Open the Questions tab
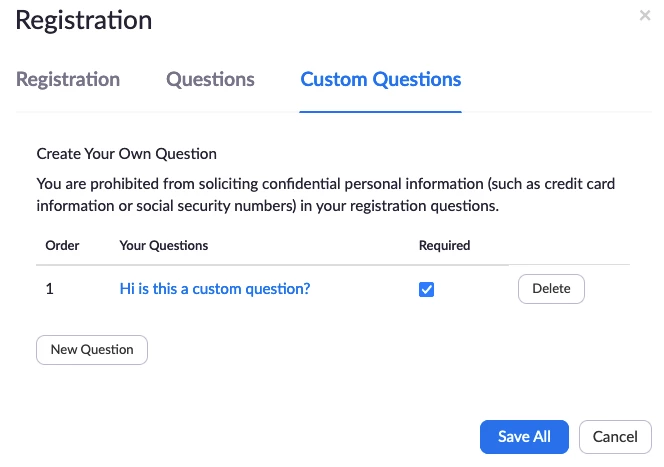 click(x=210, y=80)
